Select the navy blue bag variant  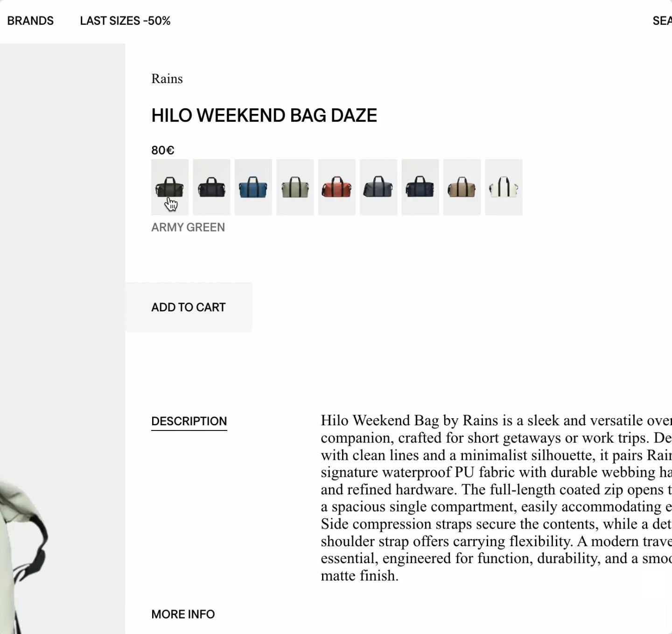click(x=420, y=187)
